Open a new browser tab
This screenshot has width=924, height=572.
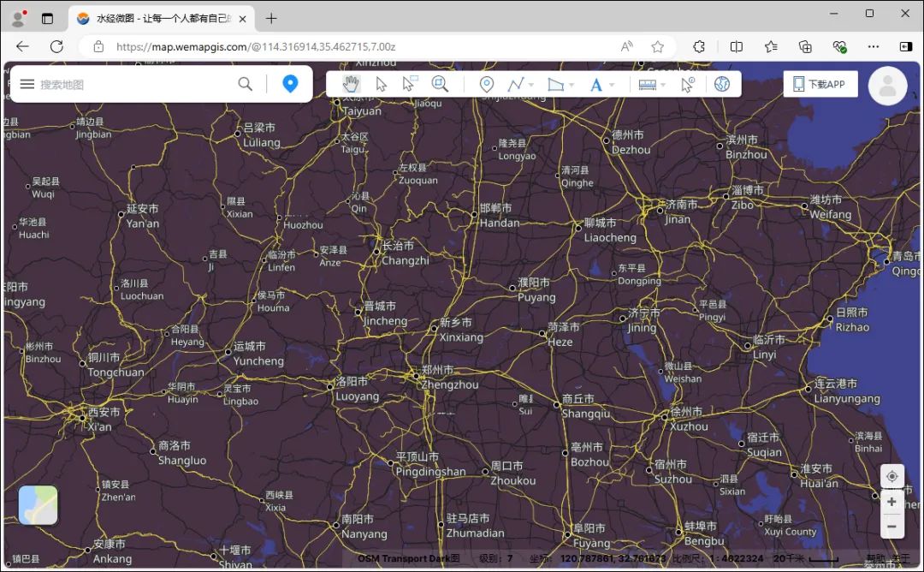pos(271,19)
